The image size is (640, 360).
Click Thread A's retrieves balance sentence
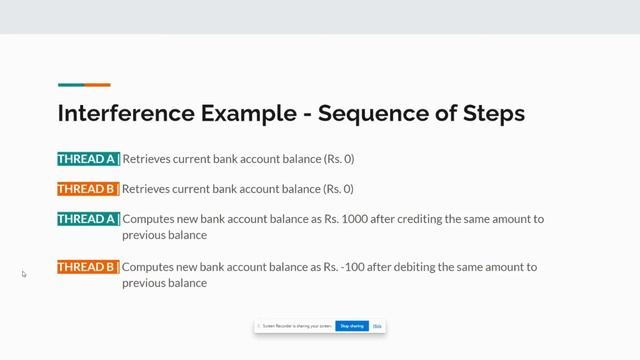click(238, 159)
